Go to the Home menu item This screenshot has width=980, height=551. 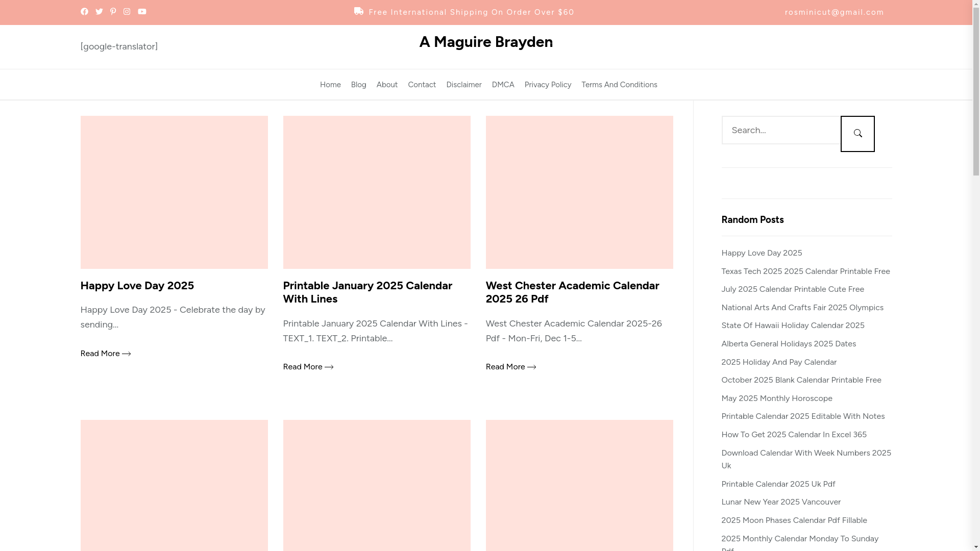(x=330, y=85)
